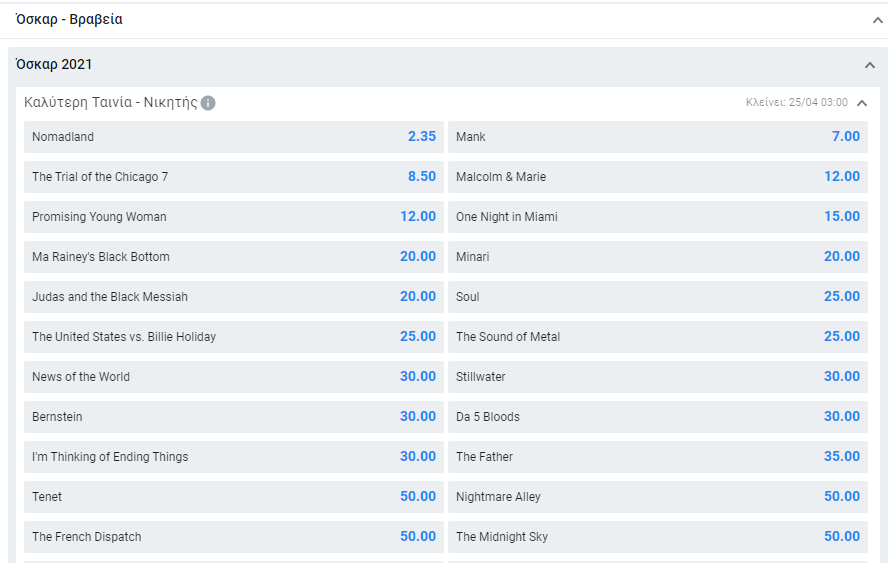The height and width of the screenshot is (563, 888).
Task: Click info icon next to Καλύτερη Ταινία - Νικητής
Action: point(208,103)
